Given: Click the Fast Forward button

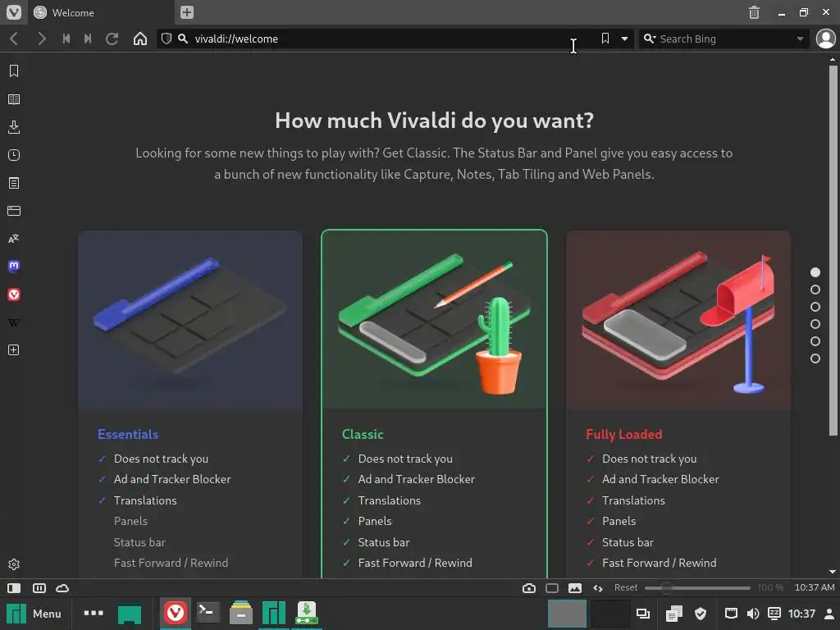Looking at the screenshot, I should click(88, 39).
